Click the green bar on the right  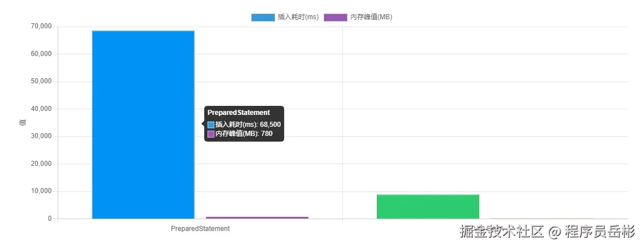(x=428, y=207)
